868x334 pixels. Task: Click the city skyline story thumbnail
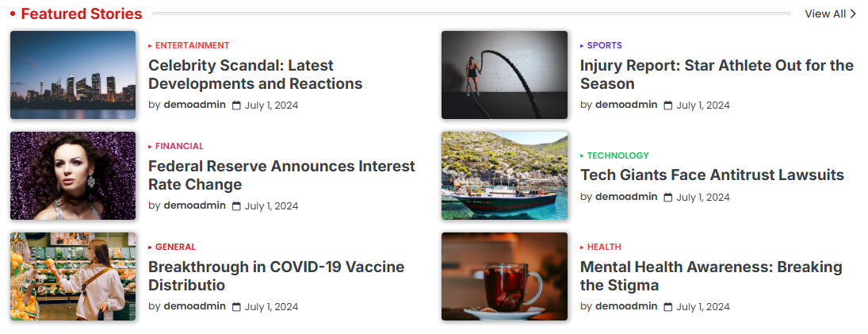[x=73, y=75]
